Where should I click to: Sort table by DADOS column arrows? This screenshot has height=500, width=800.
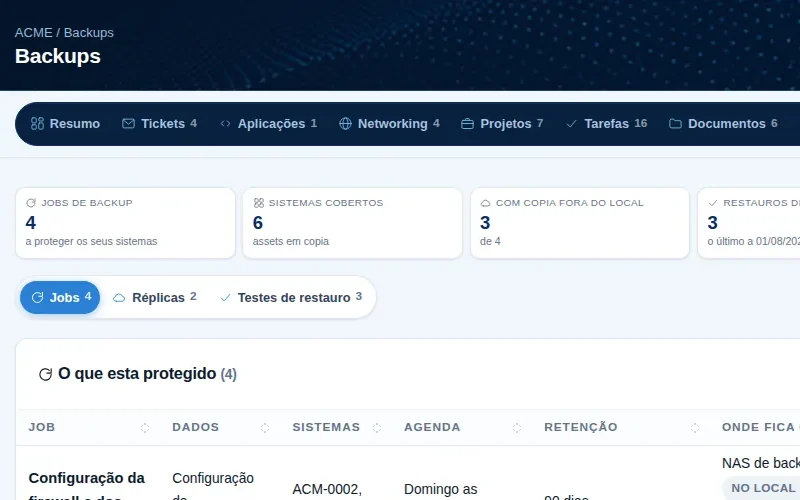265,428
